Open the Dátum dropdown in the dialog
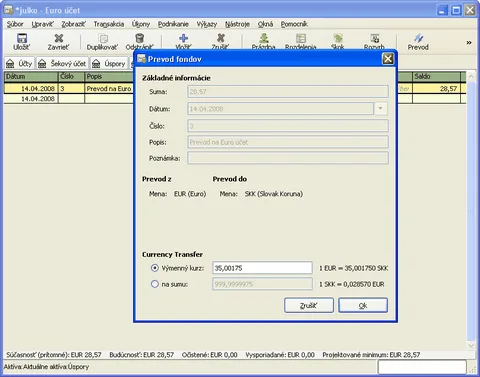This screenshot has height=377, width=480. pyautogui.click(x=381, y=108)
